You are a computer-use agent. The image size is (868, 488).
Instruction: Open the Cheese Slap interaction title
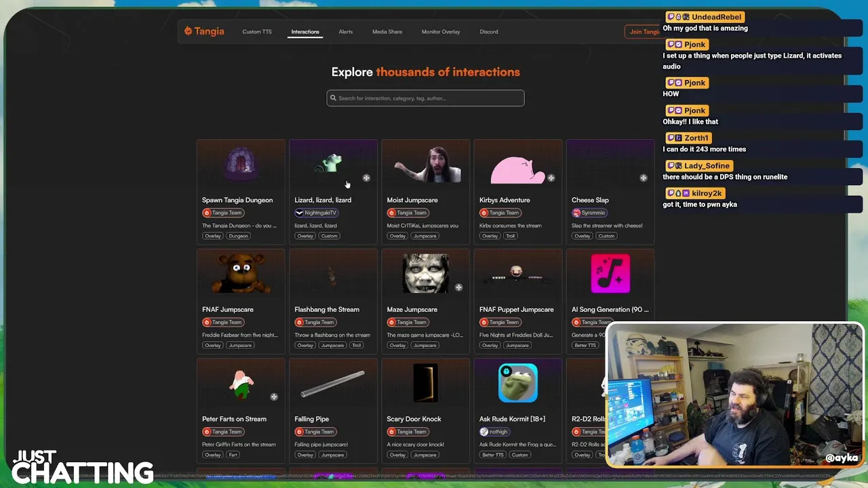590,200
